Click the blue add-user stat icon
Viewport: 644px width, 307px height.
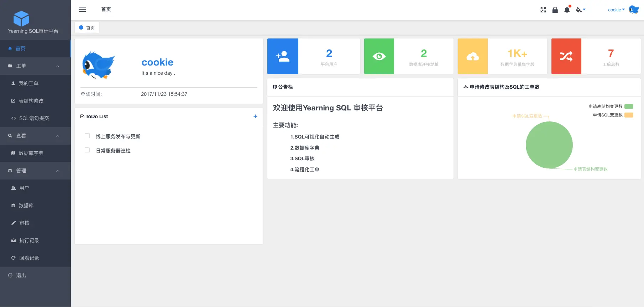283,56
